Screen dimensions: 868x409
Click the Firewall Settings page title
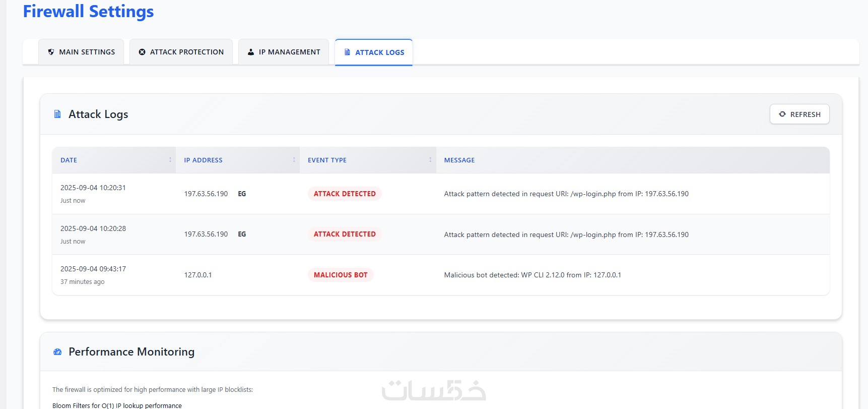coord(88,11)
